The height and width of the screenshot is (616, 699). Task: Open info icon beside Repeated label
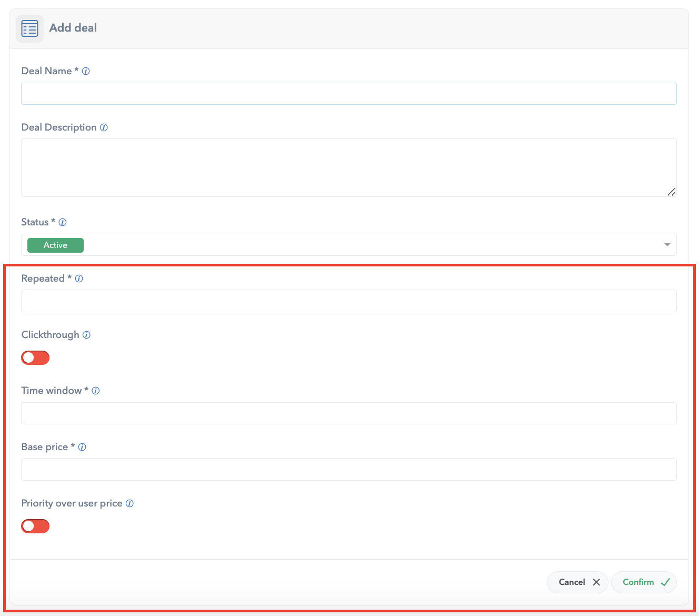point(79,279)
